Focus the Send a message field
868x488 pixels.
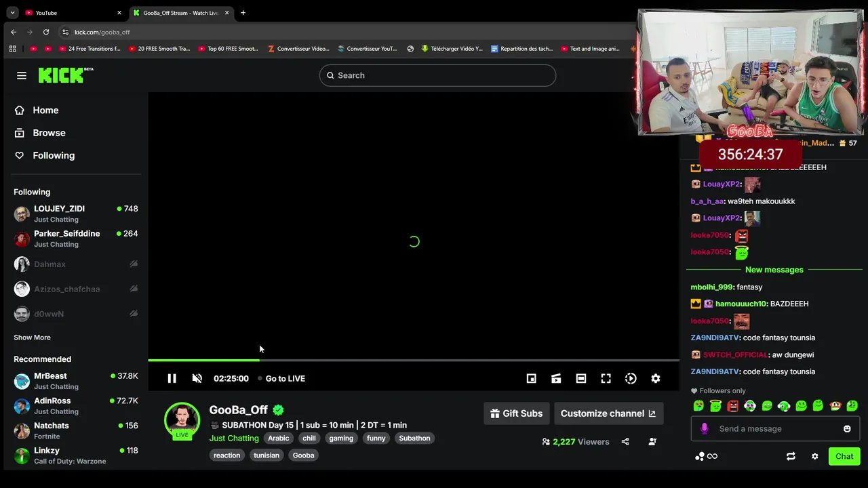coord(775,428)
